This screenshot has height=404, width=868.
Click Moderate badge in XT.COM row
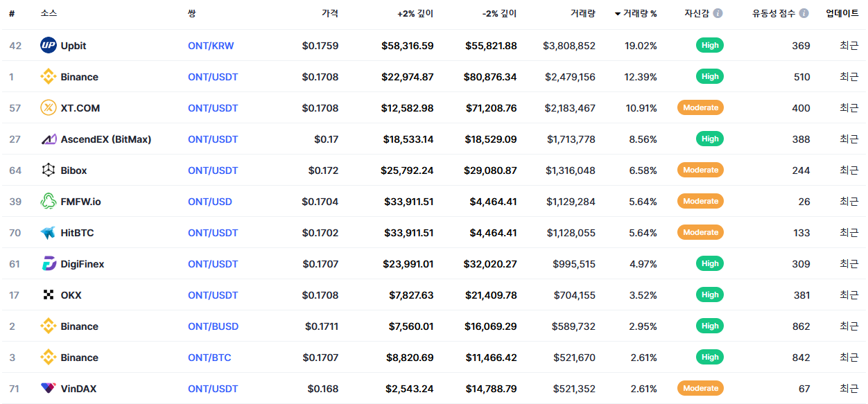700,108
